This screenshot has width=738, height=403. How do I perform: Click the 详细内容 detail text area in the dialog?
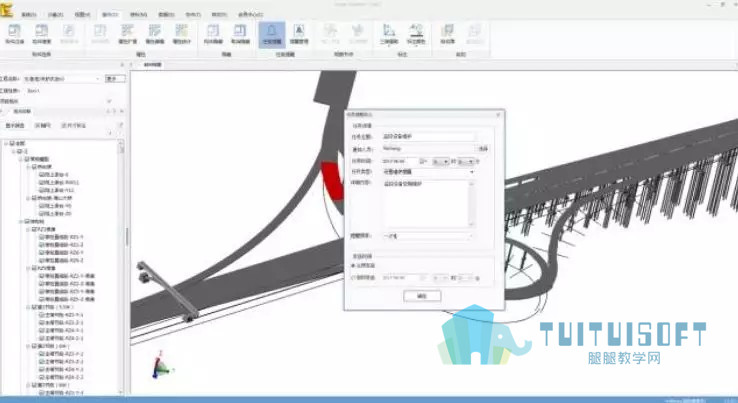point(428,204)
